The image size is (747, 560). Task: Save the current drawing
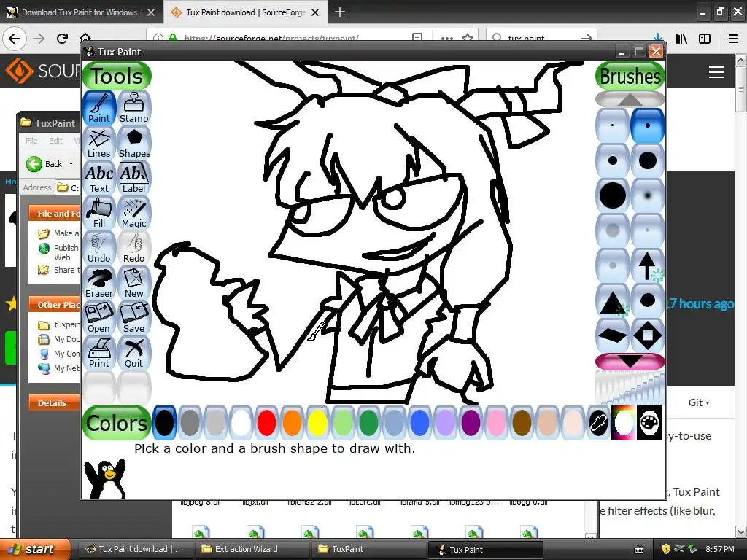click(x=134, y=318)
